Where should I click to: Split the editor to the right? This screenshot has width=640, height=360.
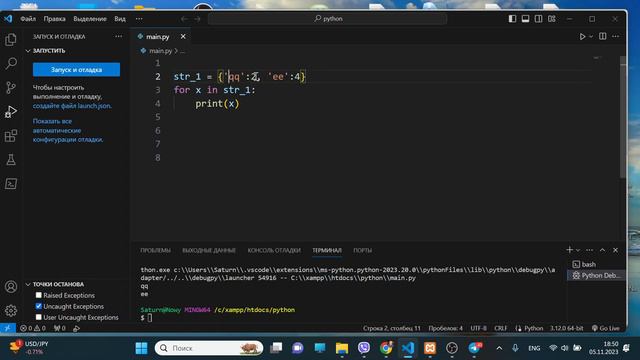[x=602, y=36]
